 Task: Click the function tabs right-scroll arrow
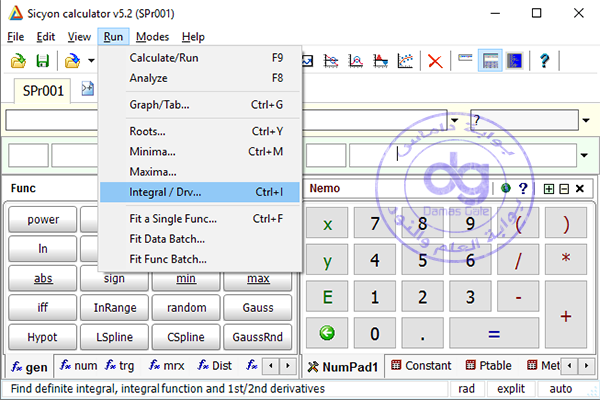click(x=288, y=366)
